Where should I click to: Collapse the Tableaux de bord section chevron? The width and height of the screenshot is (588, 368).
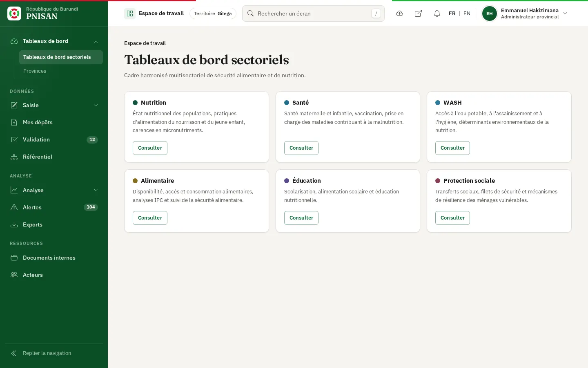point(96,41)
